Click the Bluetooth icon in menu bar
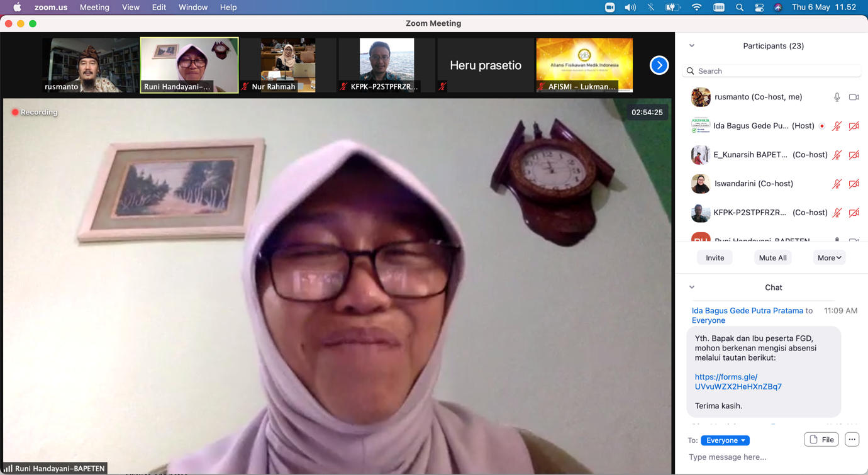Viewport: 868px width, 475px height. tap(651, 8)
